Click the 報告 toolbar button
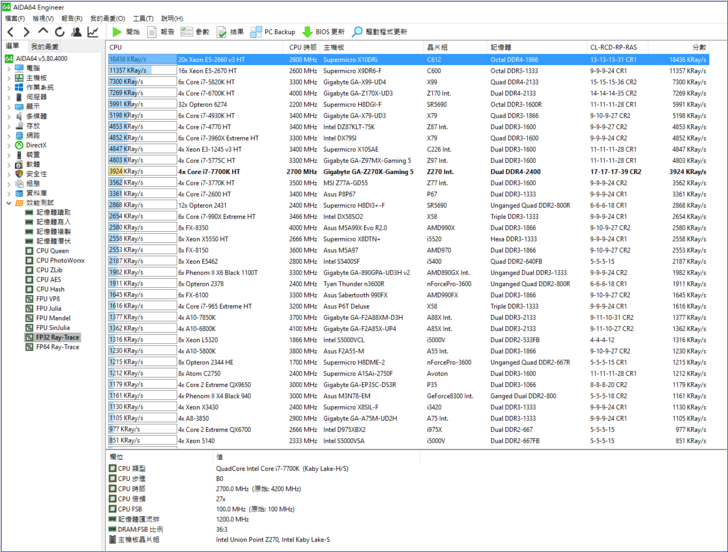This screenshot has height=552, width=728. click(x=161, y=32)
